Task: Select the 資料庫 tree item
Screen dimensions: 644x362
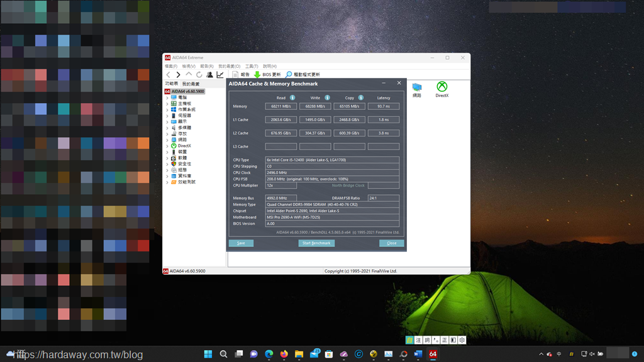Action: (184, 176)
